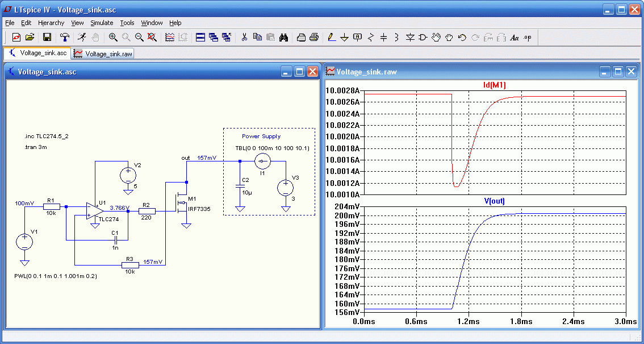Click the PWL(0 0.1 1m 0.1 1.001m 0.2) text
This screenshot has height=344, width=644.
point(56,276)
